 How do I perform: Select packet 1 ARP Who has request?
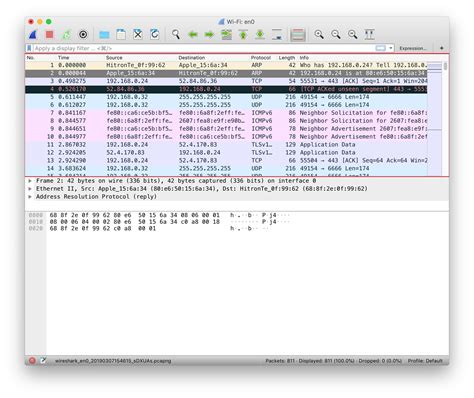226,65
